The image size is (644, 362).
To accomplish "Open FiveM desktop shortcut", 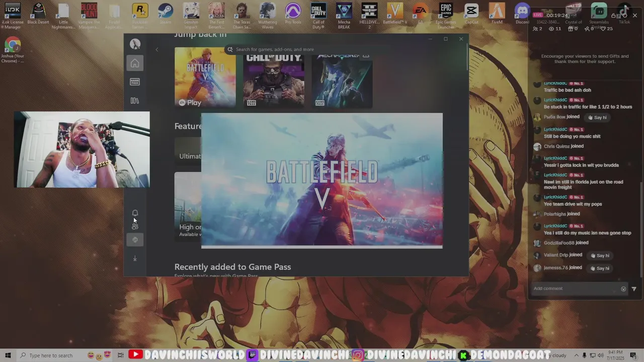I will [x=497, y=14].
